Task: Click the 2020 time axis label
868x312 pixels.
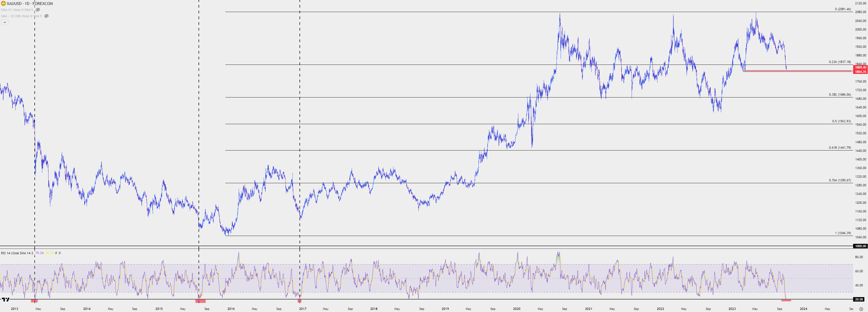Action: [517, 309]
